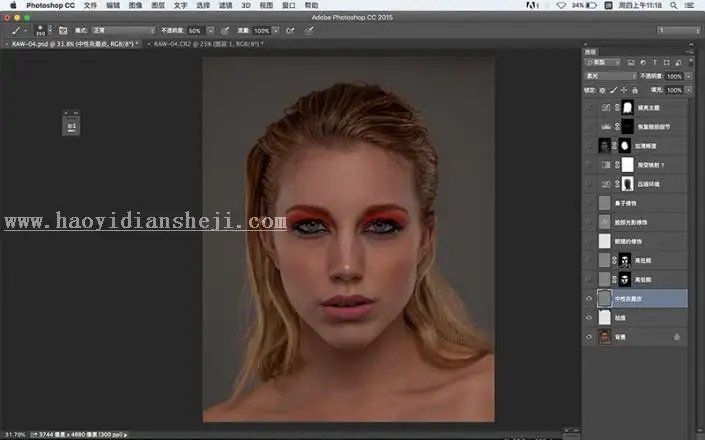Enable pressure for size icon

(x=309, y=31)
